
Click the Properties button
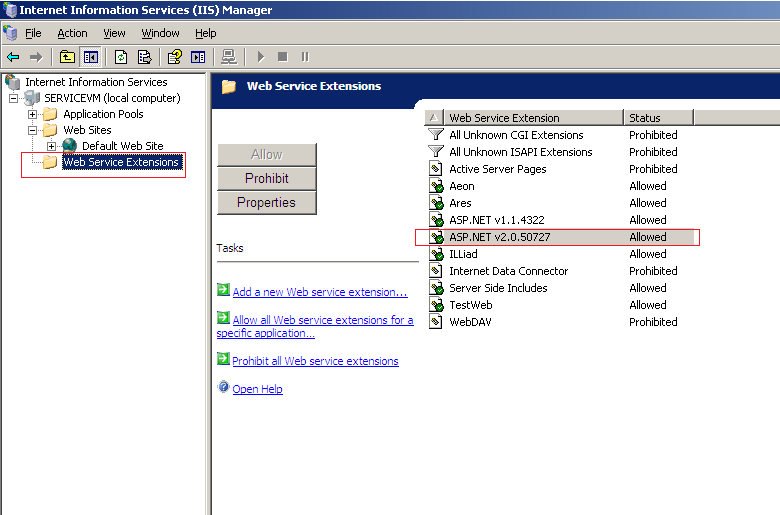[x=267, y=203]
